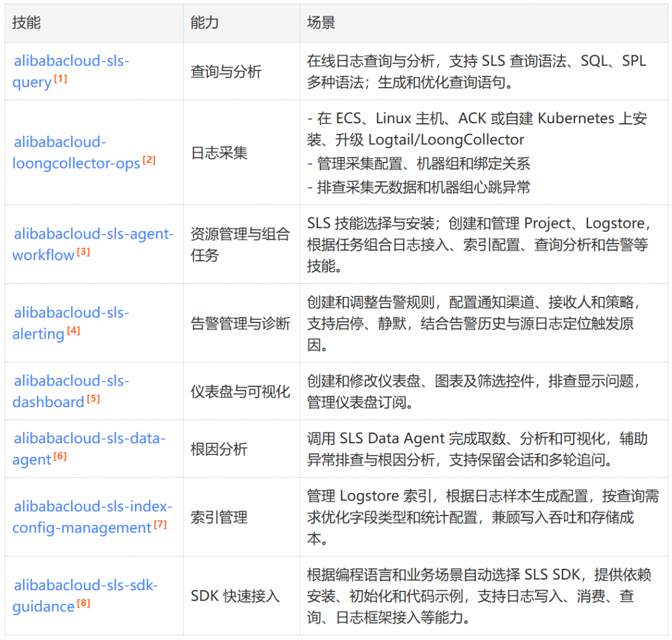This screenshot has width=672, height=640.
Task: Click the footnote reference [6]
Action: click(x=60, y=456)
